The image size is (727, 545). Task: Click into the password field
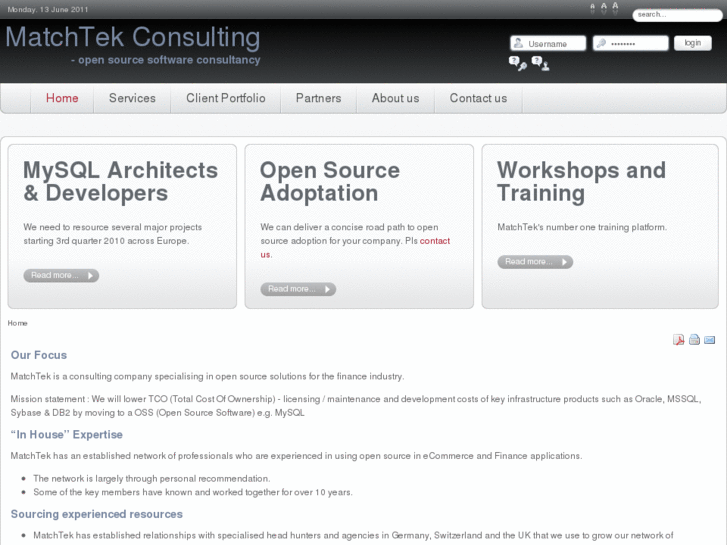pos(631,44)
